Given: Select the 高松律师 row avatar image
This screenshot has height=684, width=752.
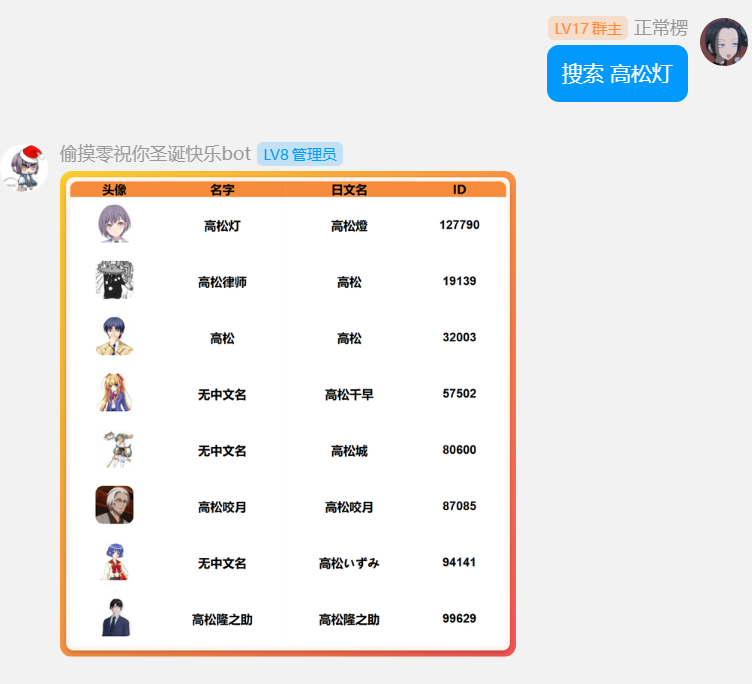Looking at the screenshot, I should pyautogui.click(x=114, y=280).
